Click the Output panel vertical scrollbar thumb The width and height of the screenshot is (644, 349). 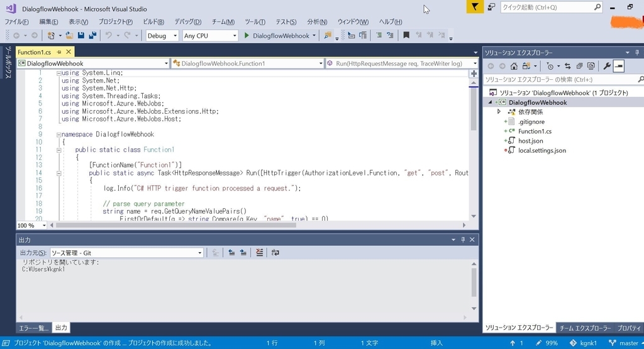[x=474, y=282]
